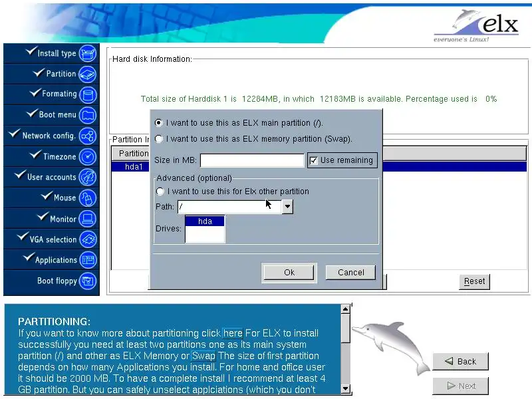Click the Mouse icon in sidebar
Image resolution: width=532 pixels, height=399 pixels.
pos(88,198)
